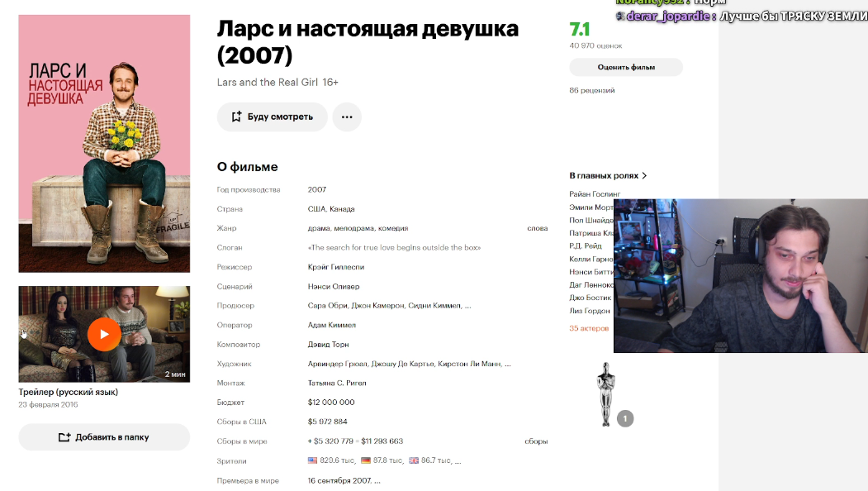Click the 'мелодрама' genre link
Image resolution: width=868 pixels, height=491 pixels.
353,228
